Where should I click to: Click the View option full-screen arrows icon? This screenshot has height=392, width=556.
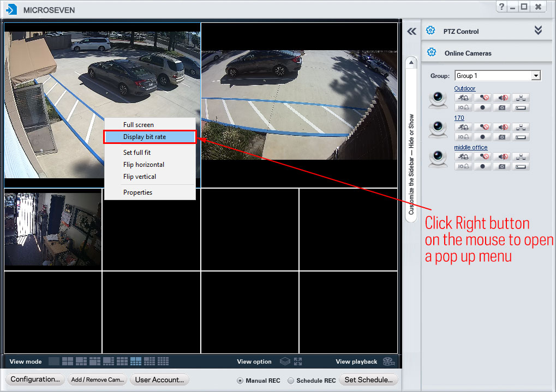click(298, 361)
